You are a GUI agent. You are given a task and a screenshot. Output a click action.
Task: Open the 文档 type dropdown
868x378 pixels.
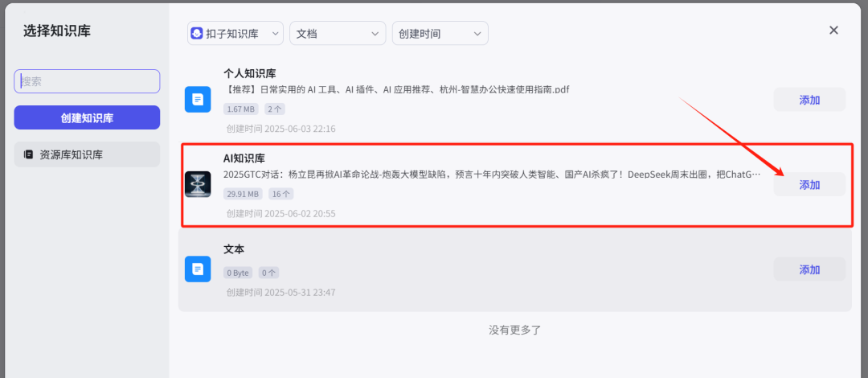[x=338, y=33]
